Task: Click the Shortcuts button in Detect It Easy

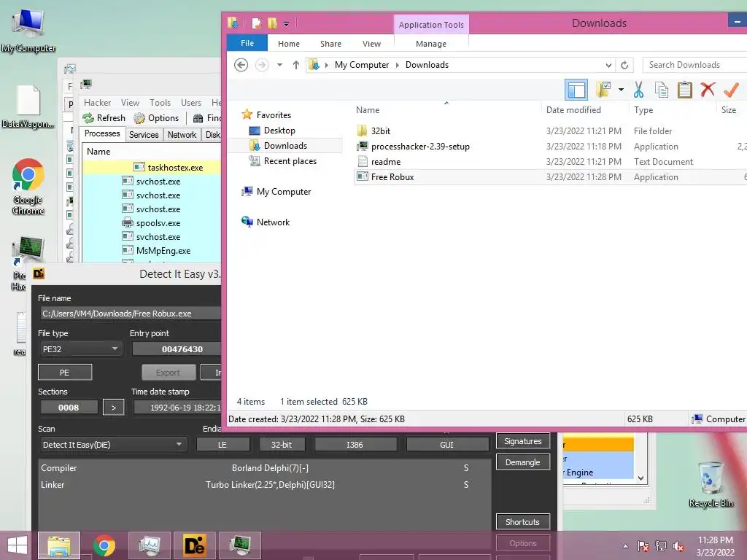Action: [x=522, y=522]
